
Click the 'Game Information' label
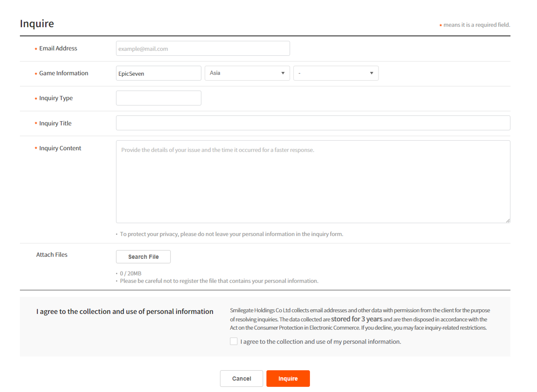click(x=64, y=73)
